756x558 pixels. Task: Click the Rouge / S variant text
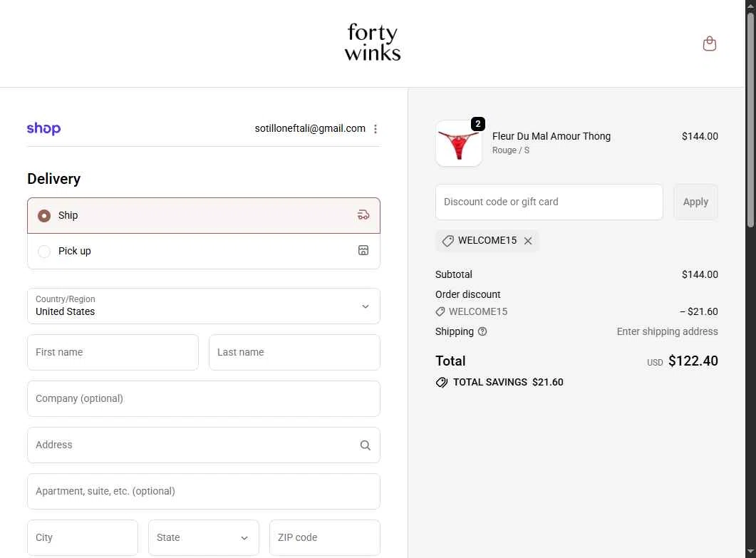coord(511,150)
